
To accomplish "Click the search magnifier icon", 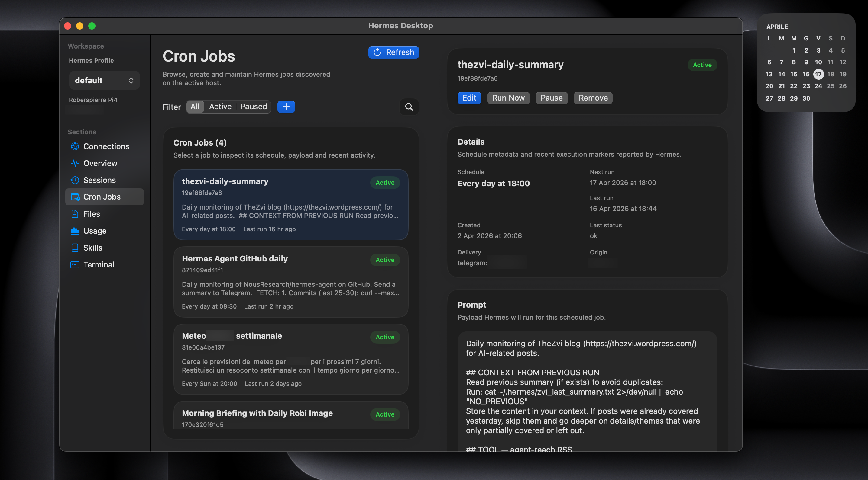I will [x=409, y=107].
